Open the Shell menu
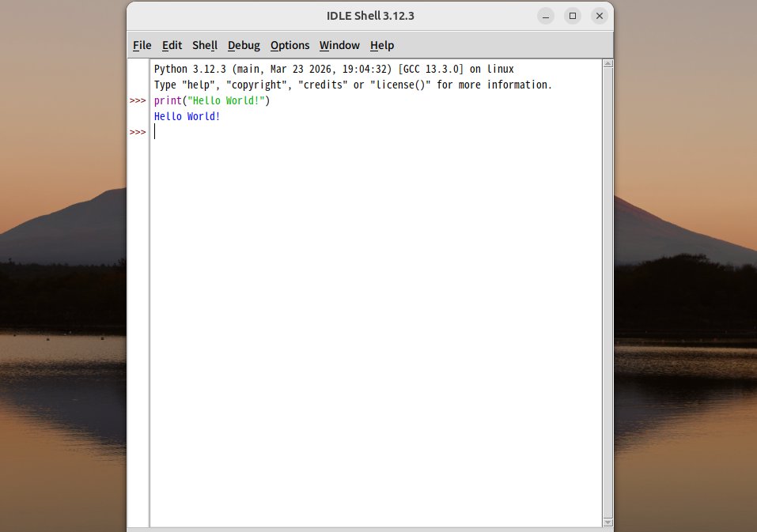The image size is (757, 532). pyautogui.click(x=205, y=45)
